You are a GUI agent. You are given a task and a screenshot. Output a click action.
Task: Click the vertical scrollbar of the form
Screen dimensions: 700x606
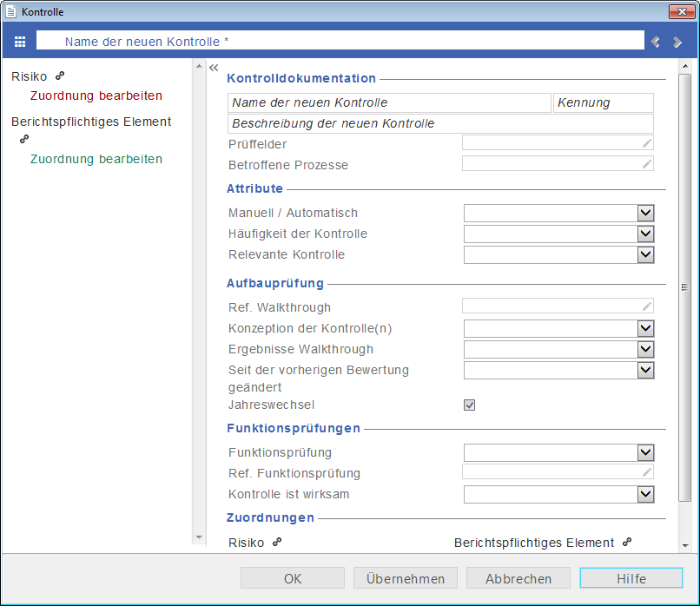click(684, 287)
